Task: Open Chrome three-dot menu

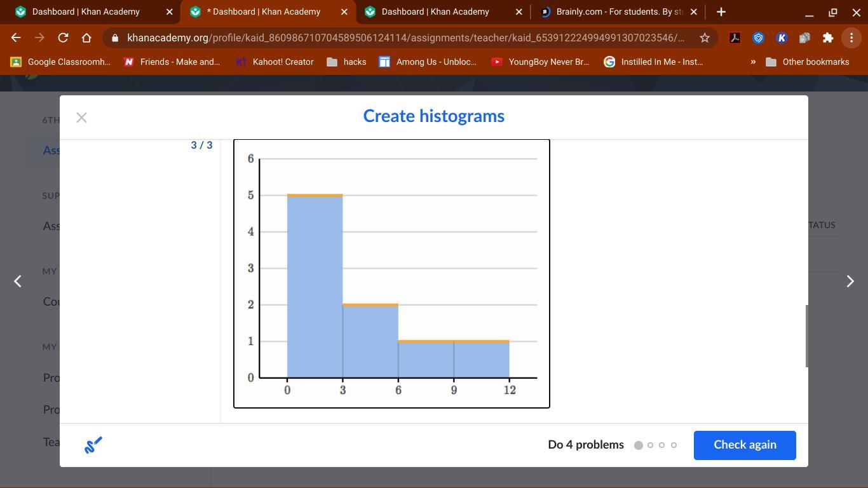Action: click(x=851, y=38)
